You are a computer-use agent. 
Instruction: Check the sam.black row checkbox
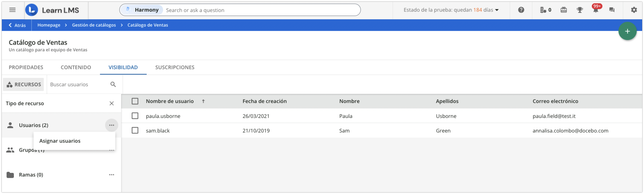135,130
